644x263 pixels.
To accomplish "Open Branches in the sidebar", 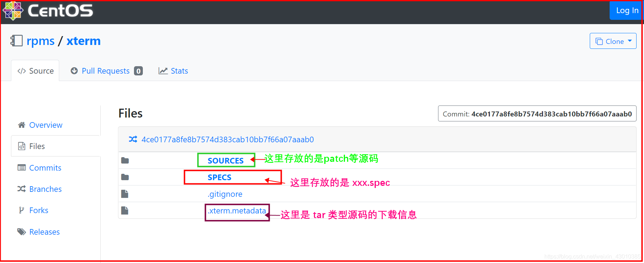I will coord(45,189).
